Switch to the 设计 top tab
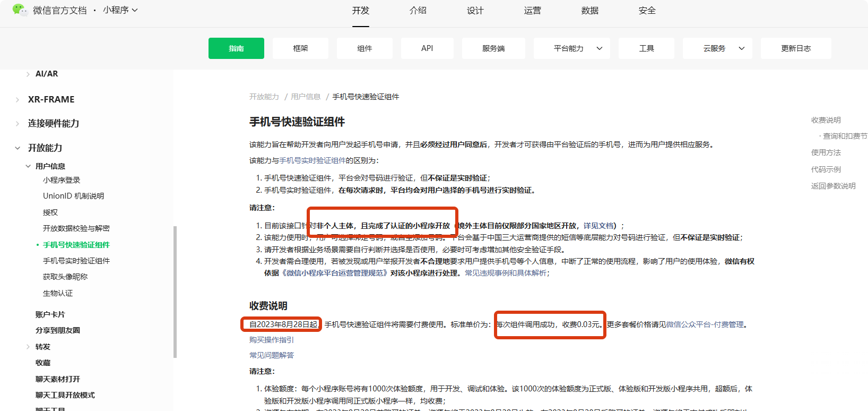This screenshot has width=868, height=411. coord(475,11)
